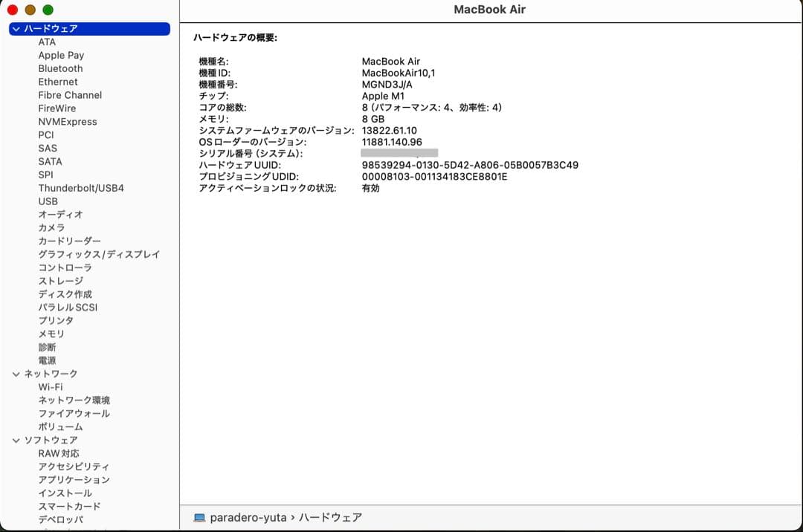Click the memory value 8 GB
The image size is (803, 532).
(373, 119)
